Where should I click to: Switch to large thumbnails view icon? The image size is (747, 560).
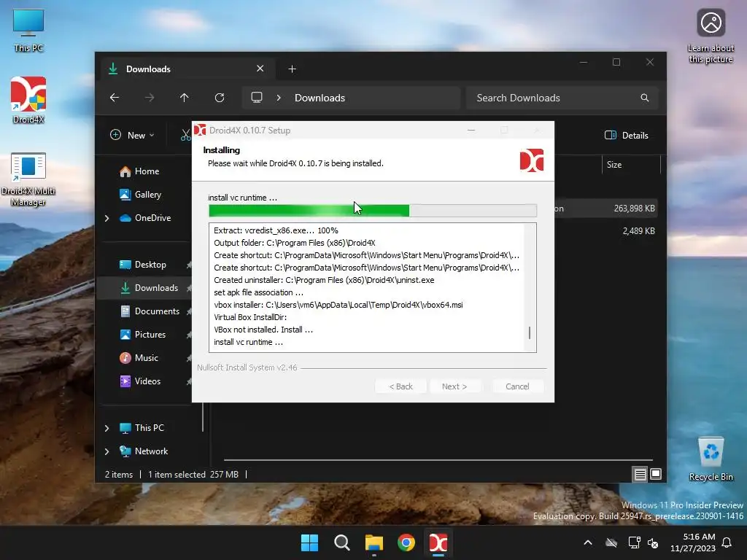[656, 474]
